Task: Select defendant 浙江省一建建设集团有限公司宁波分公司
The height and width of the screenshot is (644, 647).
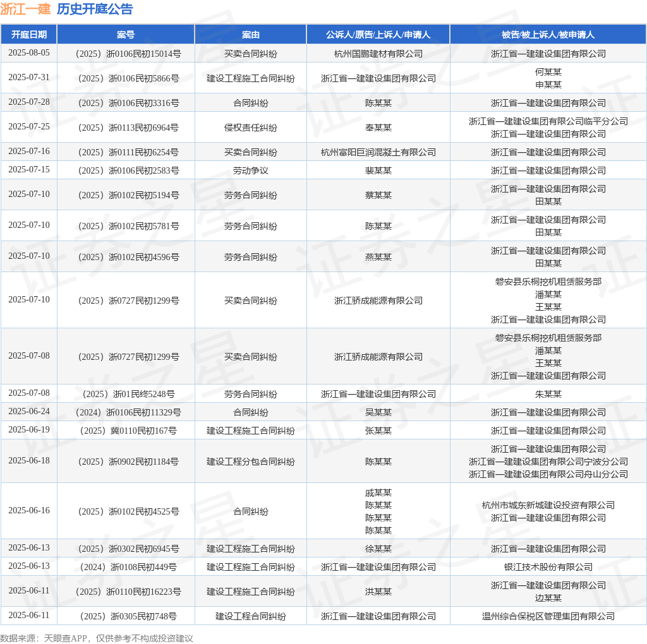Action: click(548, 462)
